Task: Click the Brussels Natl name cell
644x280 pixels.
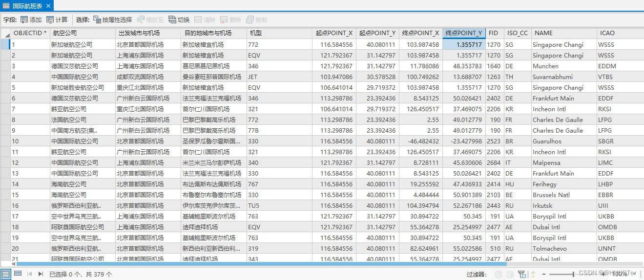Action: pyautogui.click(x=564, y=195)
